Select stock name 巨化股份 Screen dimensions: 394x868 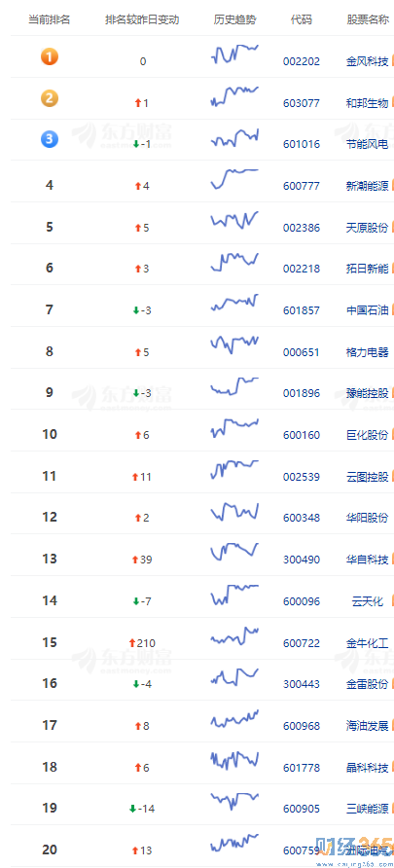368,435
